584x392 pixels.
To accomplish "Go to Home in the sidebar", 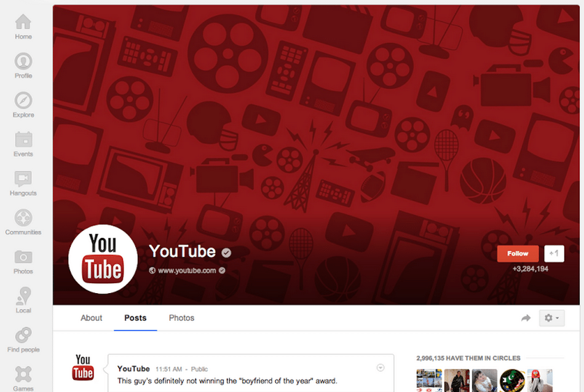I will tap(23, 26).
